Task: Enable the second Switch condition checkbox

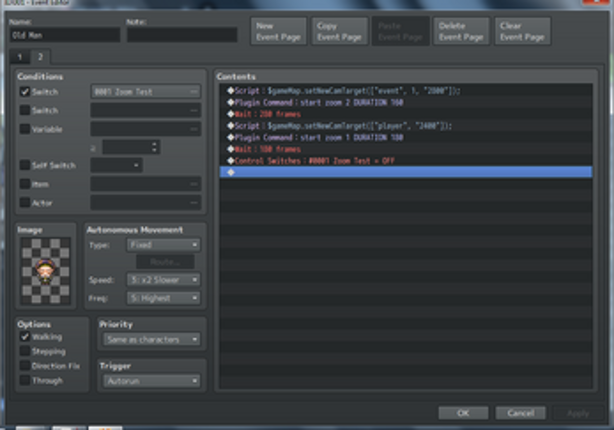Action: [25, 110]
